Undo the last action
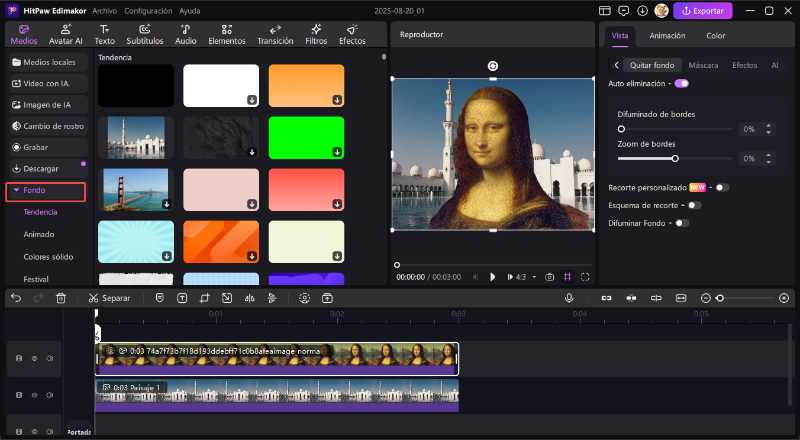The width and height of the screenshot is (800, 440). click(x=16, y=298)
